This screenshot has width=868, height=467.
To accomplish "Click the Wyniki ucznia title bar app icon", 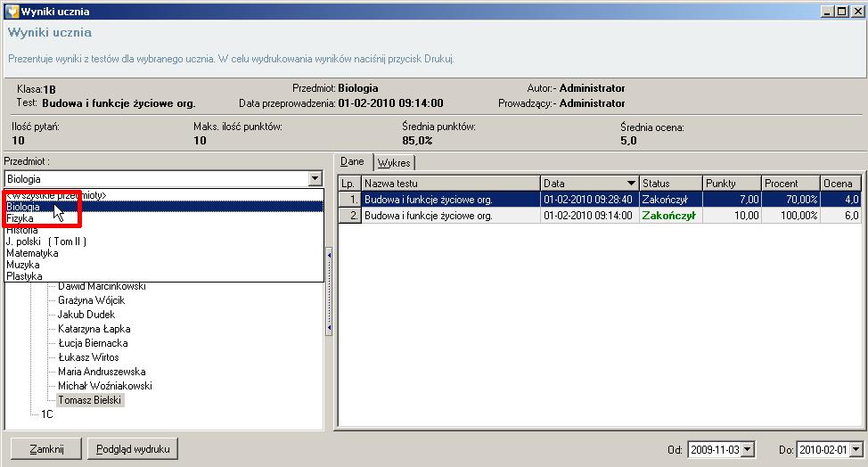I will pyautogui.click(x=11, y=11).
